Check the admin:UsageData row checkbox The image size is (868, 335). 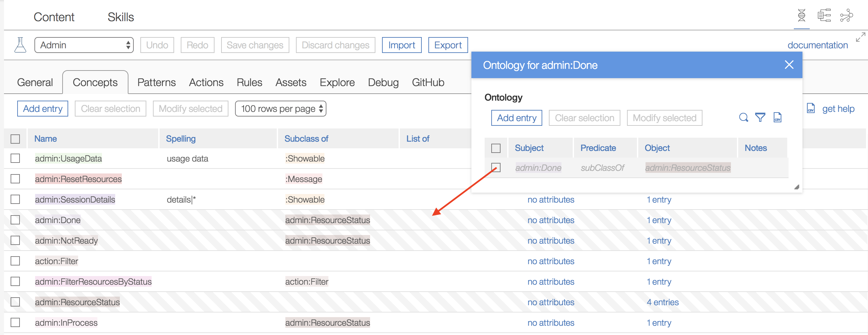[15, 159]
